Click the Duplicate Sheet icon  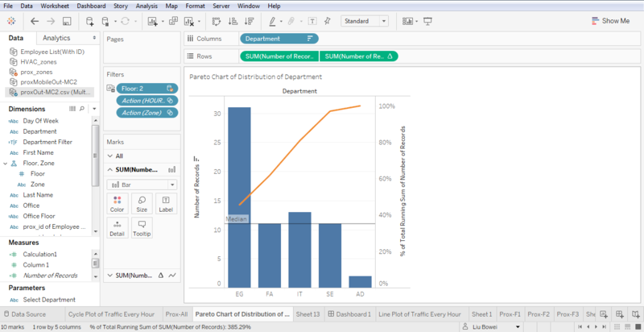point(173,22)
